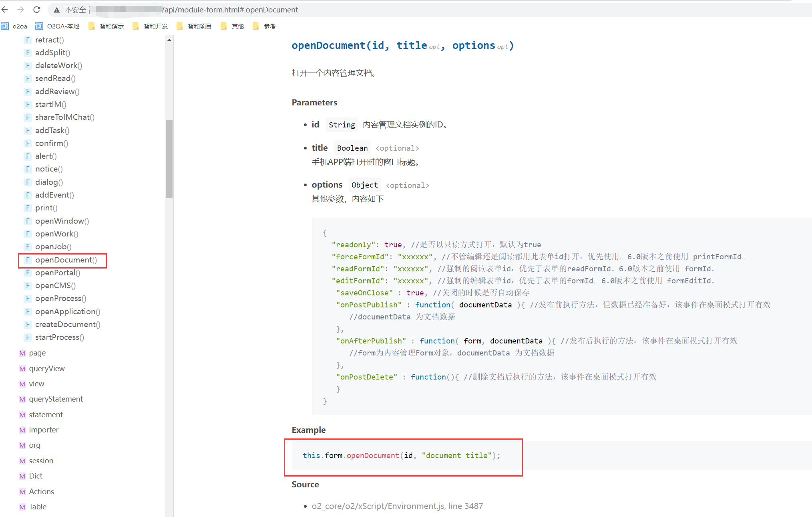Open the Environment.js line 3487 source link

[x=397, y=506]
